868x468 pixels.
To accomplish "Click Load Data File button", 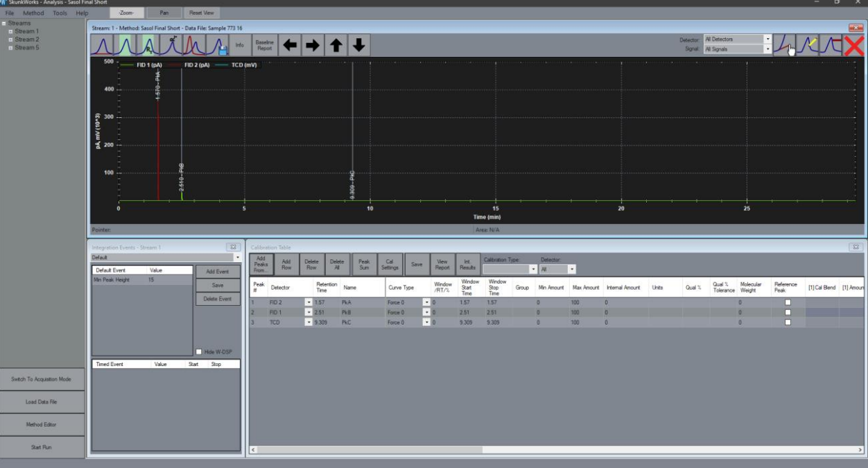I will [x=41, y=402].
